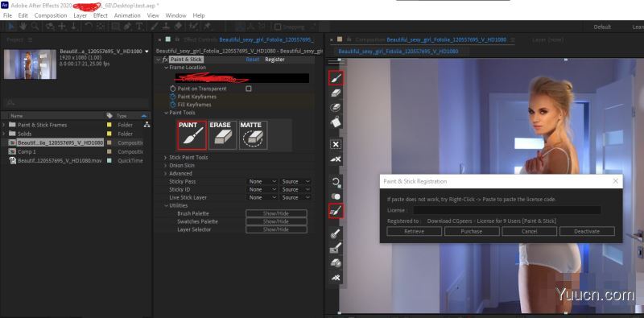Click the Cancel button in registration dialog
This screenshot has width=644, height=318.
point(529,231)
